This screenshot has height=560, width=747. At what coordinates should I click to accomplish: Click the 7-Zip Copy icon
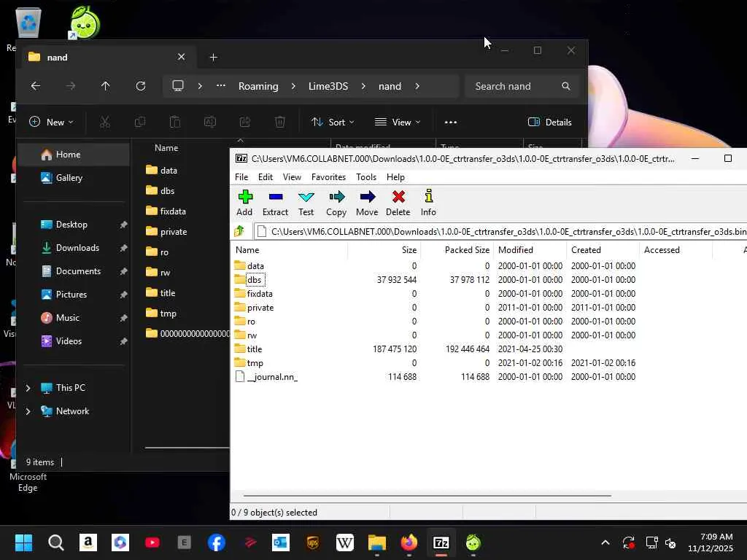click(336, 203)
